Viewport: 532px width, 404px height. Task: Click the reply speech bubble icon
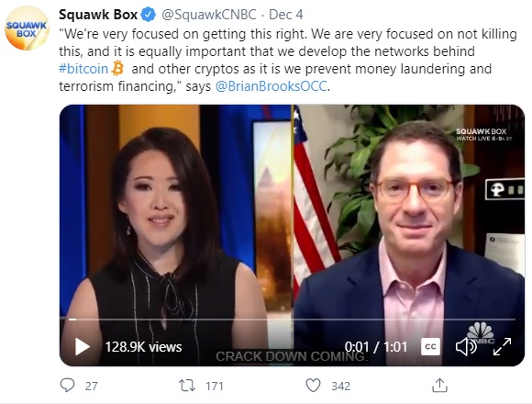click(x=67, y=386)
